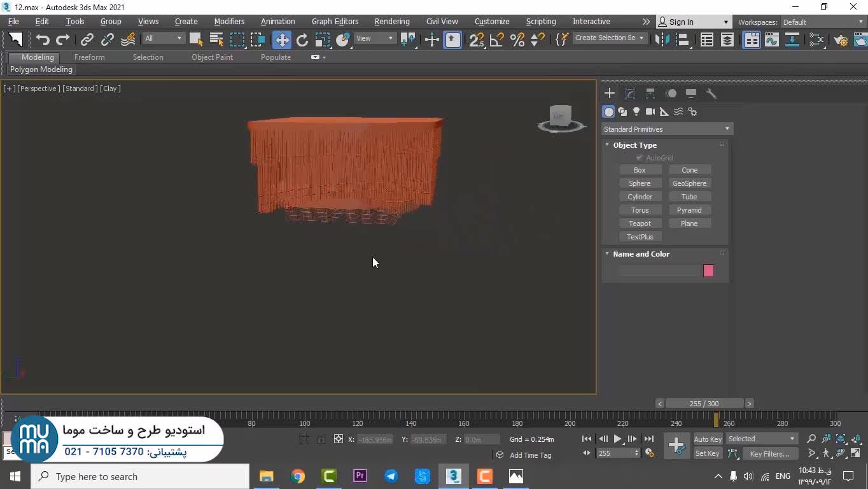The image size is (868, 489).
Task: Open the Standard Primitives dropdown
Action: pos(666,129)
